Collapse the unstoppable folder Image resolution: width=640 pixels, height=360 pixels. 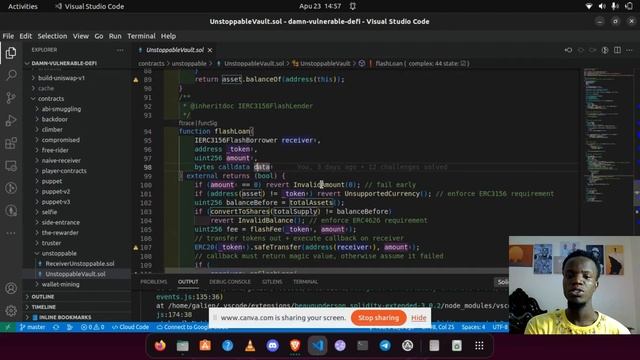[59, 253]
